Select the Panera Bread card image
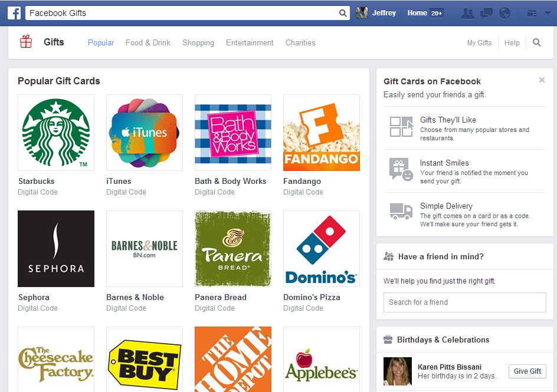 click(233, 249)
